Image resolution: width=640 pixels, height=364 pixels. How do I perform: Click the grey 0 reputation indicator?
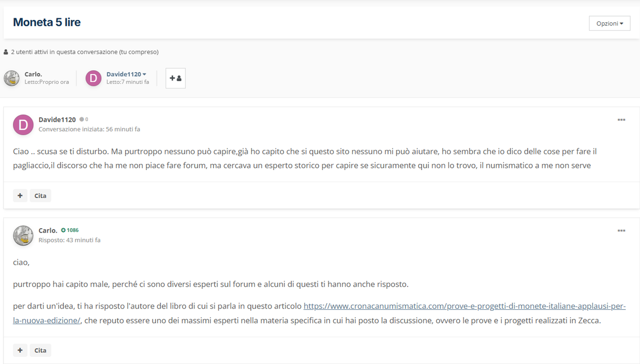84,120
